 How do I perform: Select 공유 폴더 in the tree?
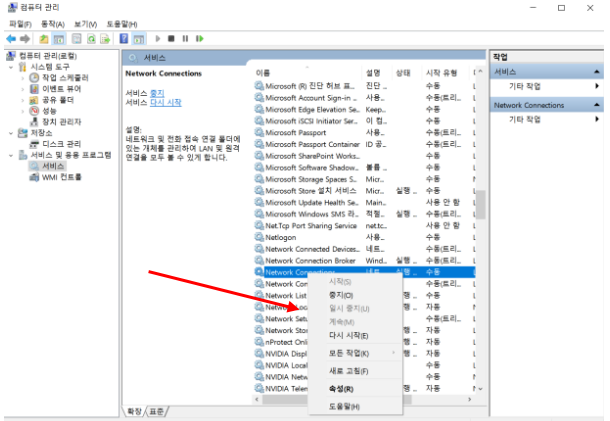click(x=58, y=100)
